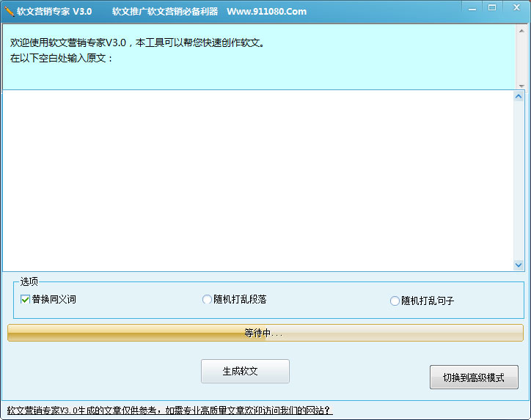Viewport: 531px width, 420px height.
Task: Switch to advanced mode via 切换到高级模式
Action: click(x=473, y=377)
